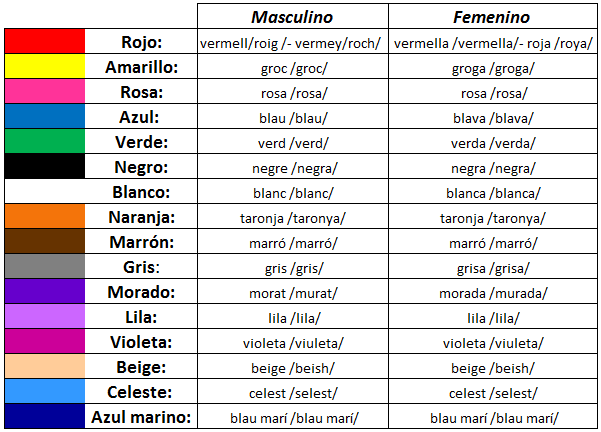Screen dimensions: 601x432
Task: Select the masculine cell "verd /verd/"
Action: [291, 143]
